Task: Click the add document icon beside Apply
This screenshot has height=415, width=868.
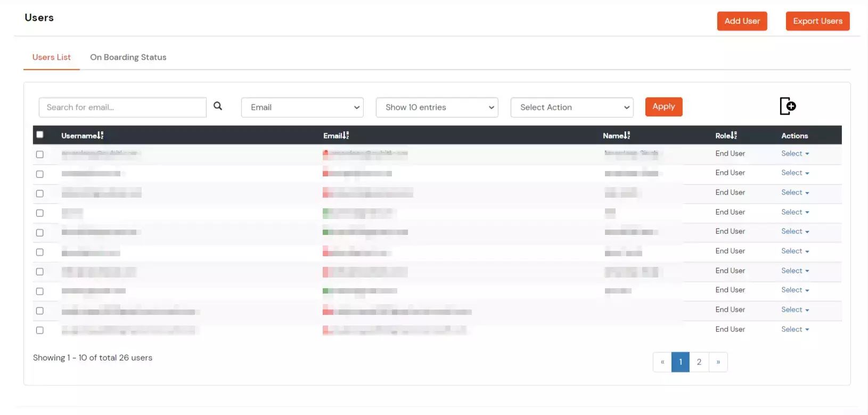Action: click(x=788, y=106)
